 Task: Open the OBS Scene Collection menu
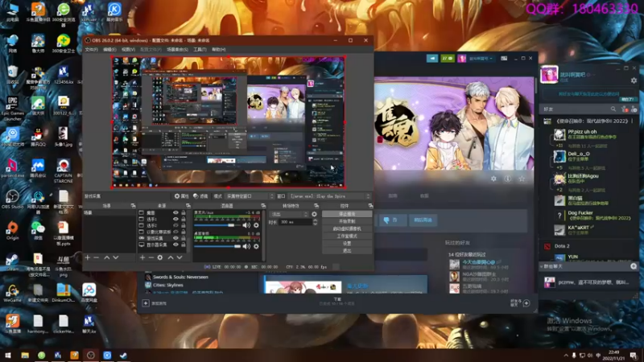pyautogui.click(x=177, y=50)
